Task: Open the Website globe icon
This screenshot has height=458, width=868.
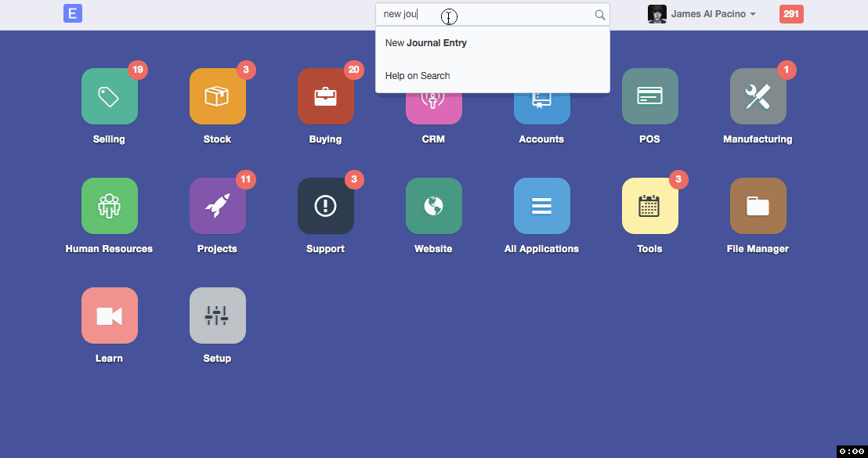Action: pos(434,206)
